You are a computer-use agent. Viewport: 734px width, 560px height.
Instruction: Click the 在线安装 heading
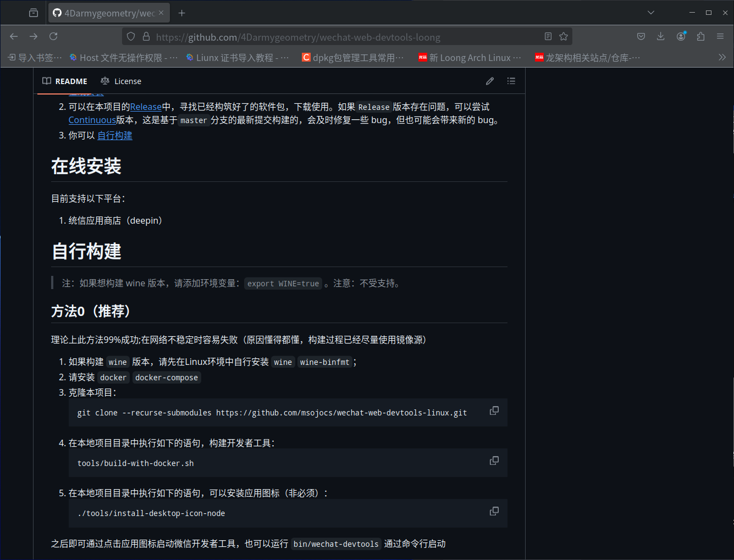(x=86, y=166)
